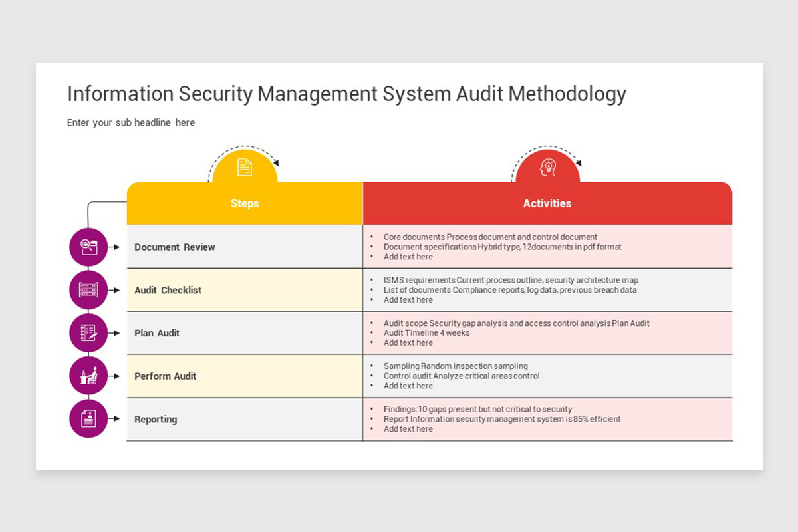Click the slide title text
Viewport: 798px width, 532px height.
click(x=346, y=94)
